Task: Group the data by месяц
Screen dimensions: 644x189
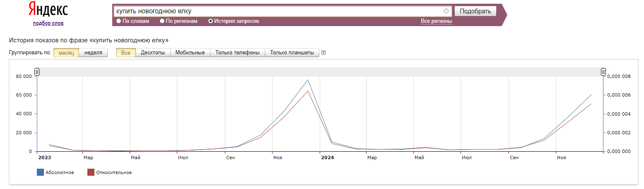Action: click(66, 53)
